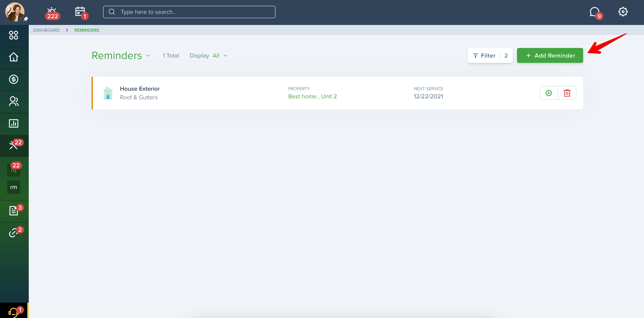
Task: Open the settings gear in the top bar
Action: tap(623, 12)
